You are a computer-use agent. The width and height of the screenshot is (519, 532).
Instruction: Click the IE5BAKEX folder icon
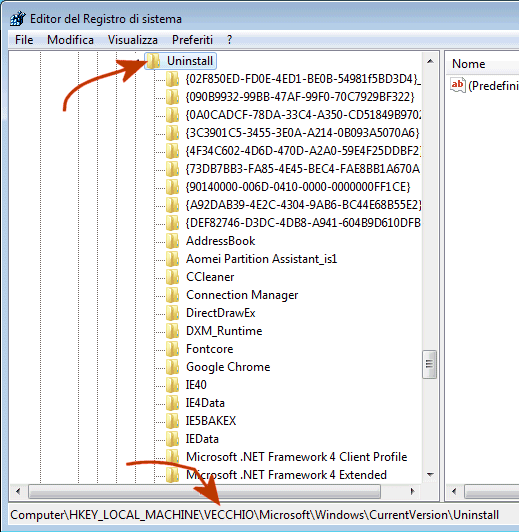point(173,421)
